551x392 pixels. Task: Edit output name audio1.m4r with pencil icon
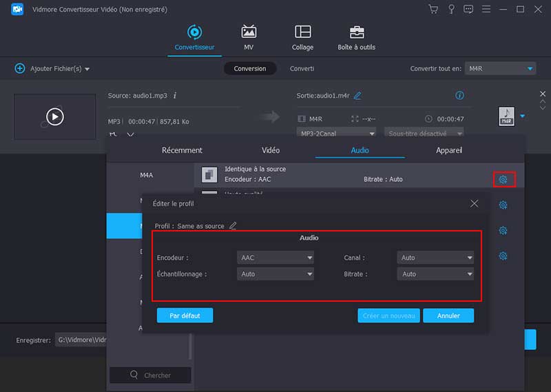pos(357,96)
